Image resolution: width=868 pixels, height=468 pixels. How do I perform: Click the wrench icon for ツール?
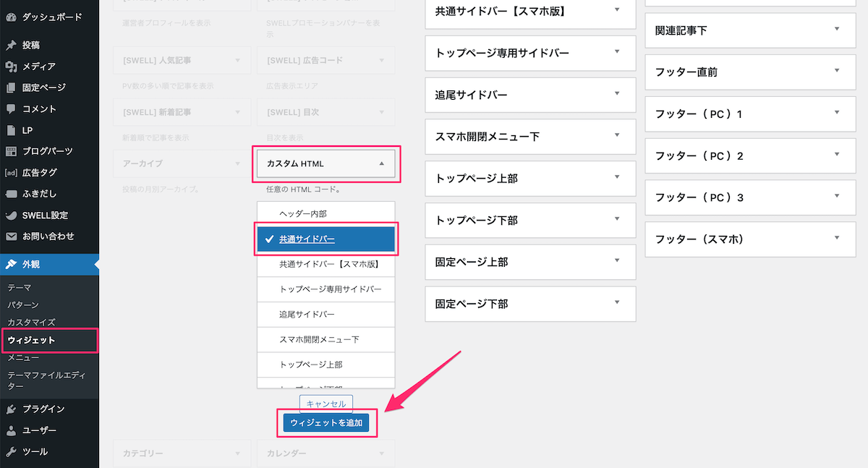click(11, 452)
